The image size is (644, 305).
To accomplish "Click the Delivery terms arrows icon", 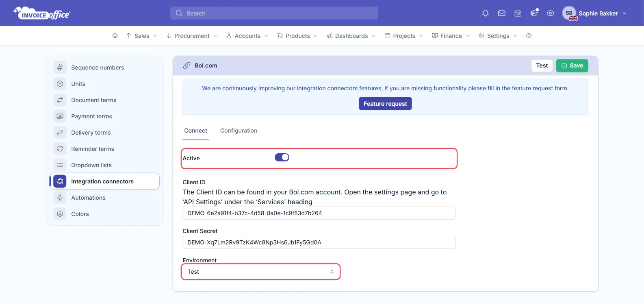I will pyautogui.click(x=60, y=133).
